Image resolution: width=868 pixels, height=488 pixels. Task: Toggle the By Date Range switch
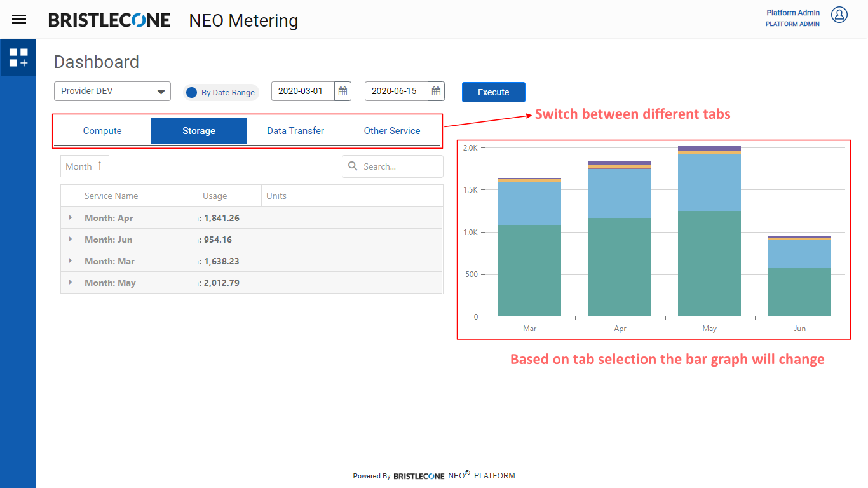(x=192, y=92)
